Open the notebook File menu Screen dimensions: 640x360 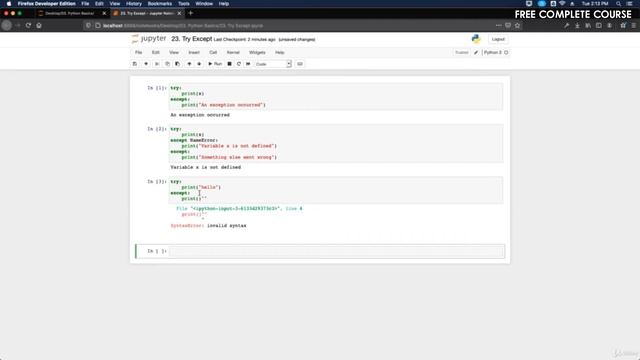pos(138,53)
